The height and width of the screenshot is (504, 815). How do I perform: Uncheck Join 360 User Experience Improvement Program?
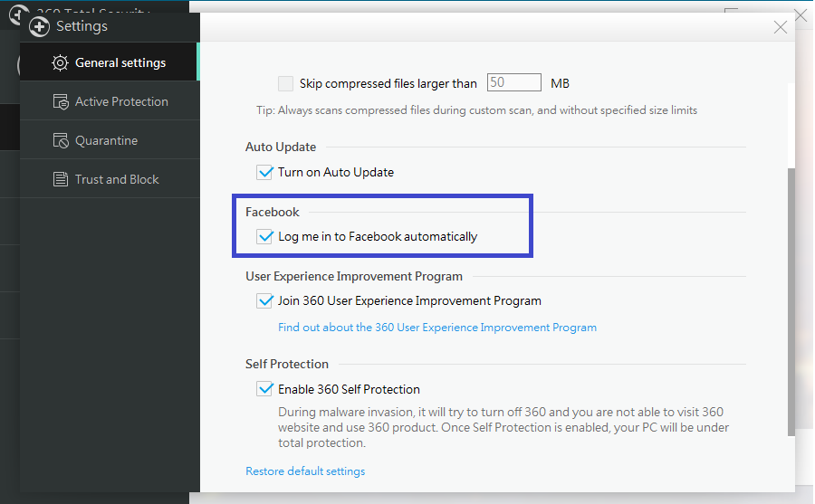coord(265,300)
